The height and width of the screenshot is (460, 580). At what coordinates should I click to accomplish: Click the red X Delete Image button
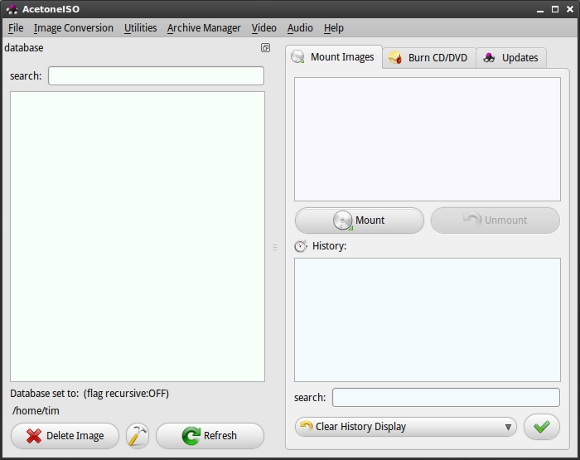coord(65,436)
